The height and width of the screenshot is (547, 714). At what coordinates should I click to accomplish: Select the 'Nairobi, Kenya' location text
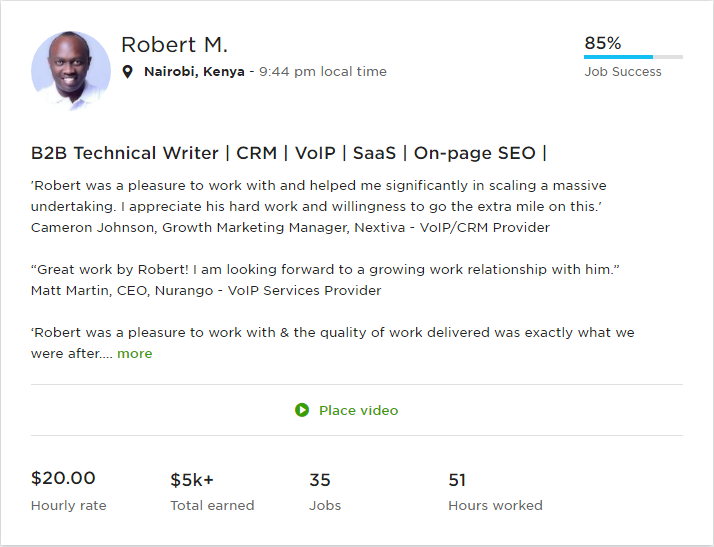pyautogui.click(x=194, y=72)
